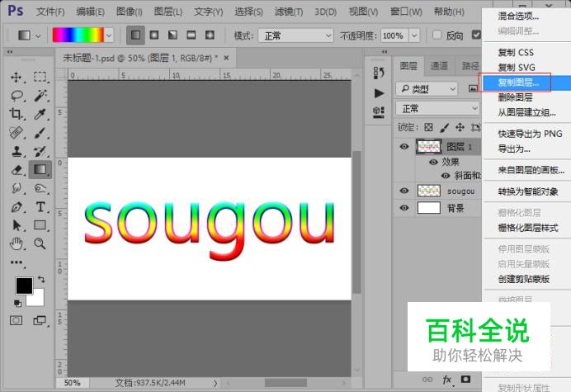Image resolution: width=571 pixels, height=392 pixels.
Task: Choose 转换为智能对象 from context menu
Action: coord(526,191)
